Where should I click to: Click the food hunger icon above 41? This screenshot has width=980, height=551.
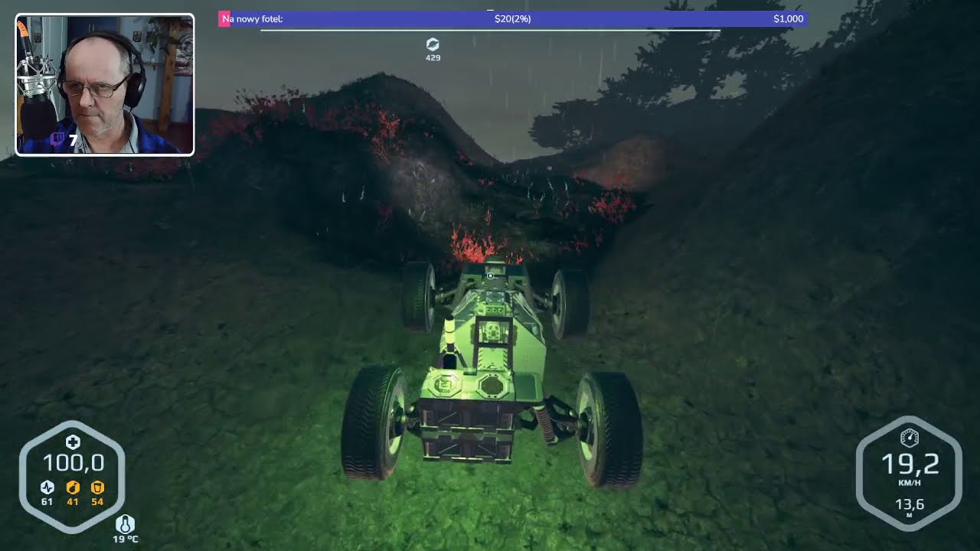73,487
